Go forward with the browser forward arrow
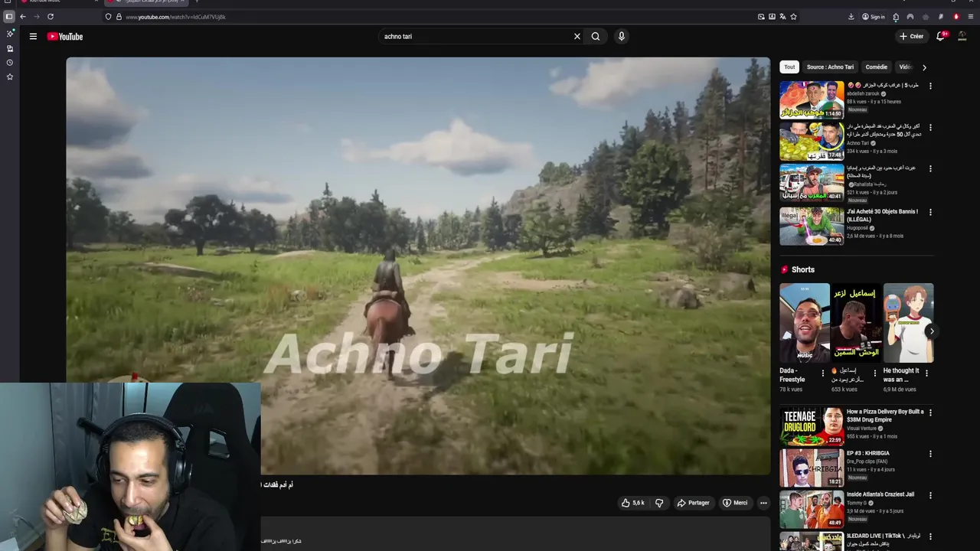Viewport: 980px width, 551px height. [36, 17]
